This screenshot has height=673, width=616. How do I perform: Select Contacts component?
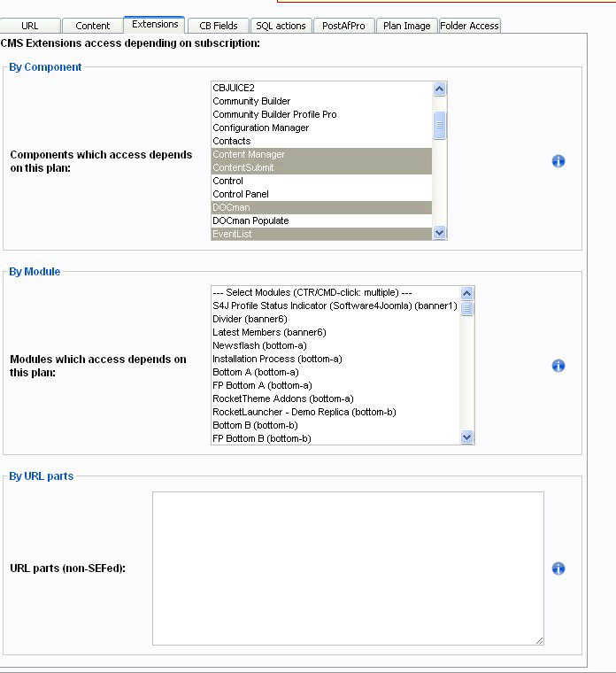[322, 141]
